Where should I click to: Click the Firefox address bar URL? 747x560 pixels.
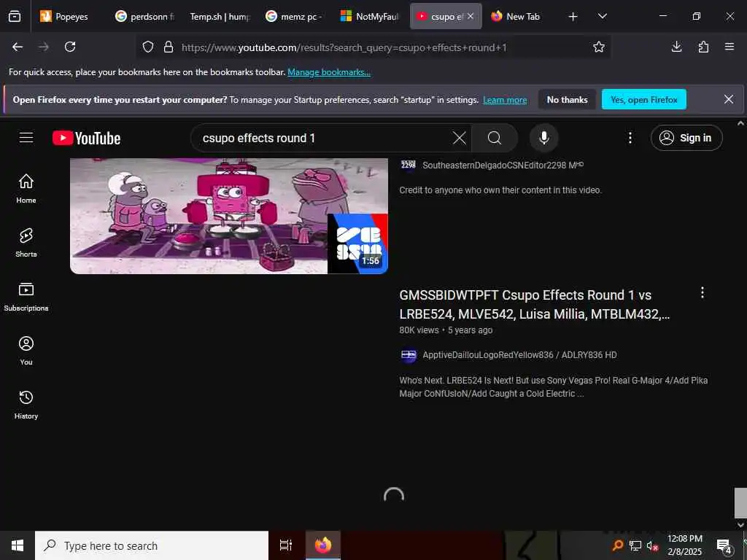pos(344,47)
